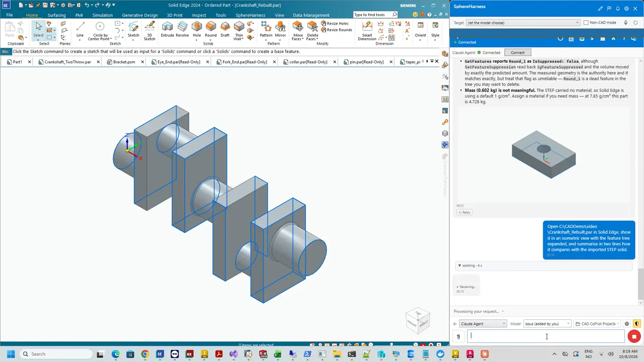Click the microphone icon in SphereHarness panel
This screenshot has height=362, width=644.
pyautogui.click(x=626, y=23)
